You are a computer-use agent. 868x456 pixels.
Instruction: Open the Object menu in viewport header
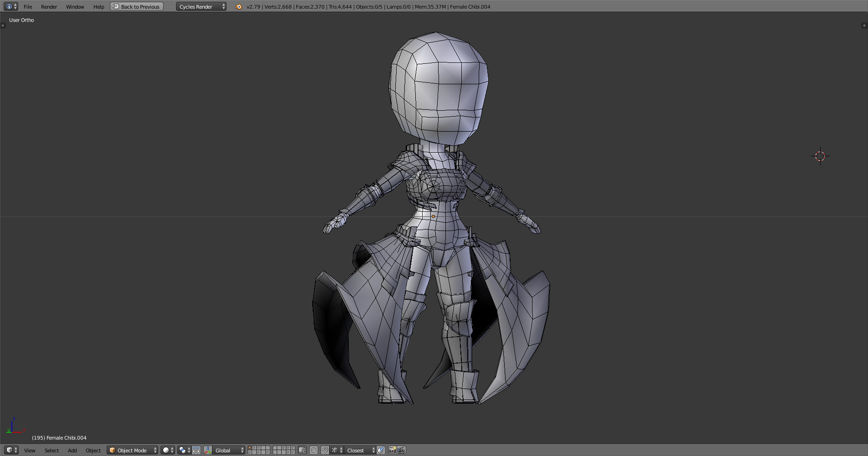(x=93, y=451)
